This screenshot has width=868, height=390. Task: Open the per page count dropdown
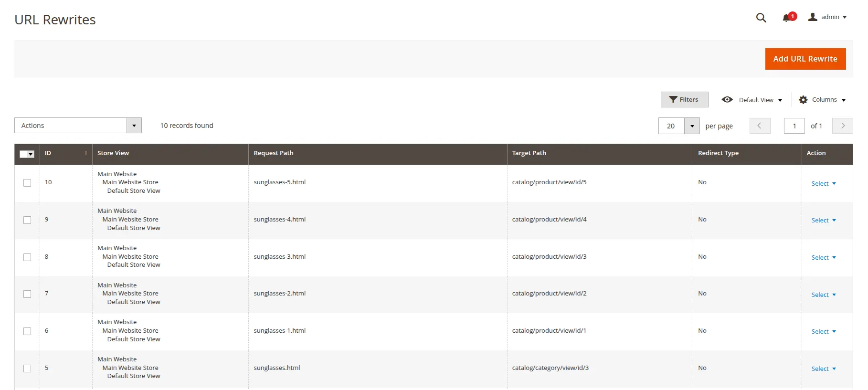(692, 126)
